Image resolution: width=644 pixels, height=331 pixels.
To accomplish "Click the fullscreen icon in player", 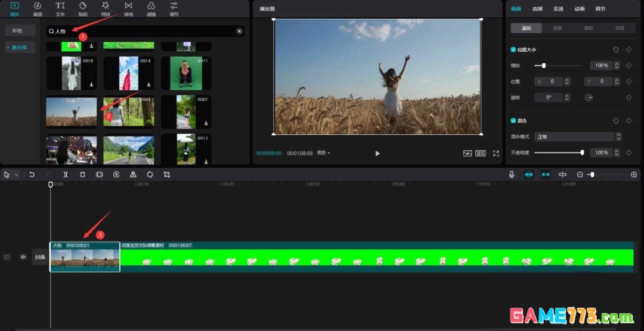I will pos(496,153).
